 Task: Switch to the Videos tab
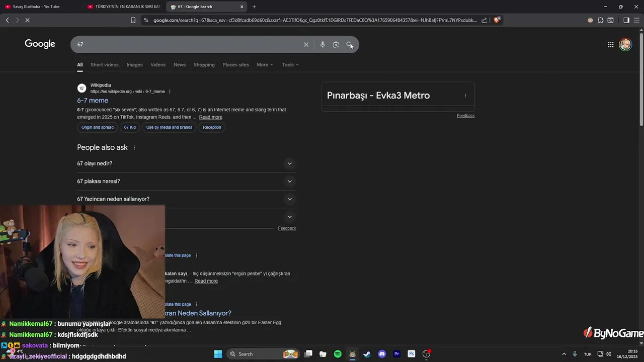tap(158, 65)
